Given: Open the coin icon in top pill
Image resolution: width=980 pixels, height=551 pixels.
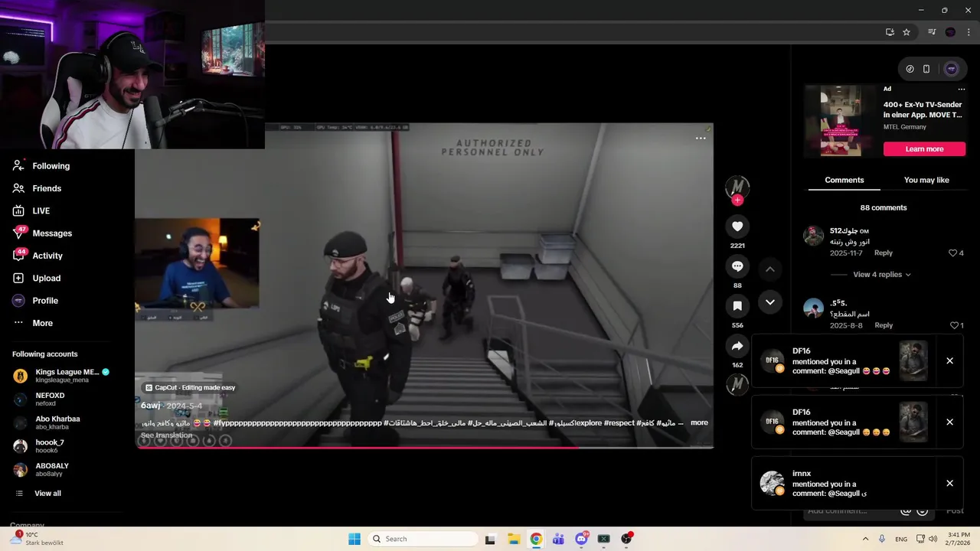Looking at the screenshot, I should [x=910, y=69].
